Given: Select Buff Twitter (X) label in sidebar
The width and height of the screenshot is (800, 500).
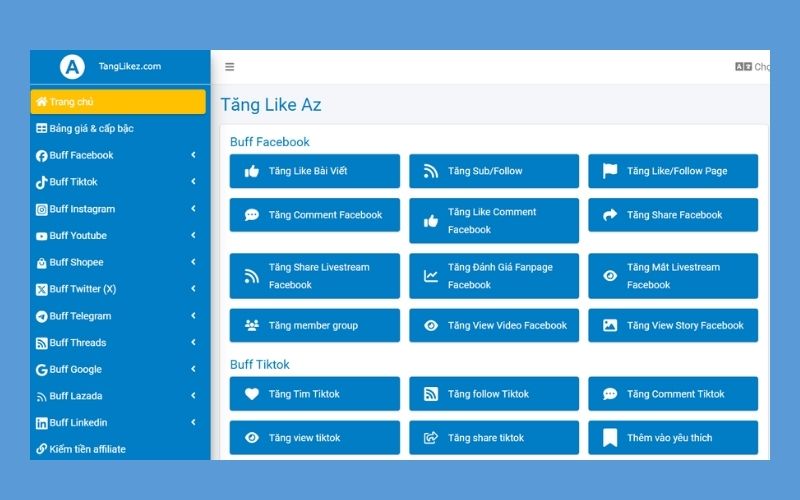Looking at the screenshot, I should click(x=83, y=289).
